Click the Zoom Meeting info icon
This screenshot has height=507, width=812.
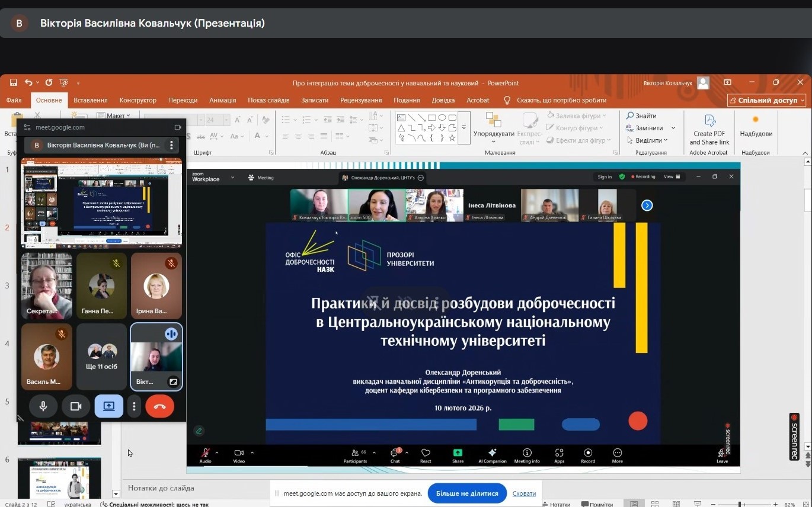point(526,455)
